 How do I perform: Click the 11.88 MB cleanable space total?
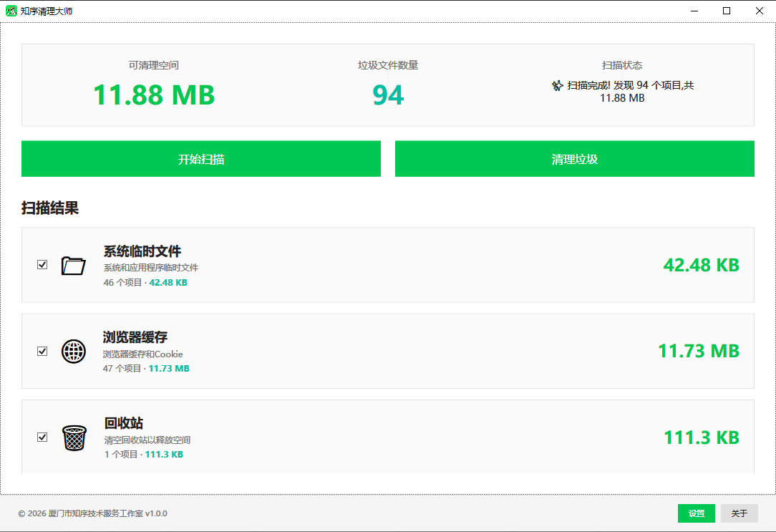[154, 95]
